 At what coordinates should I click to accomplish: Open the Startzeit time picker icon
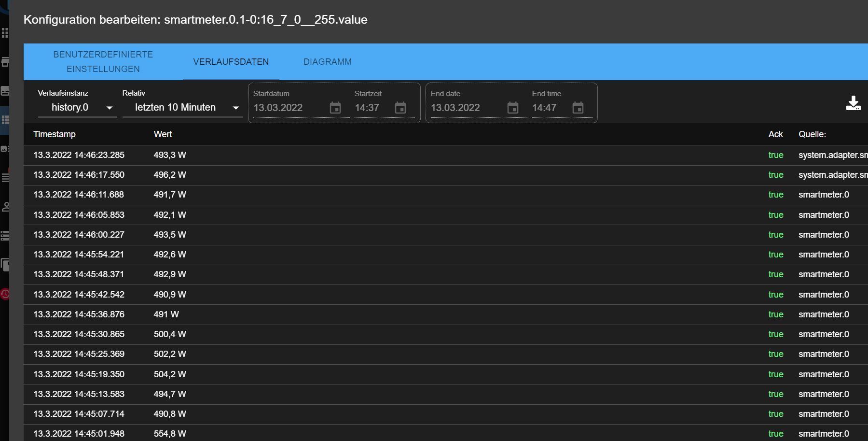click(x=400, y=108)
